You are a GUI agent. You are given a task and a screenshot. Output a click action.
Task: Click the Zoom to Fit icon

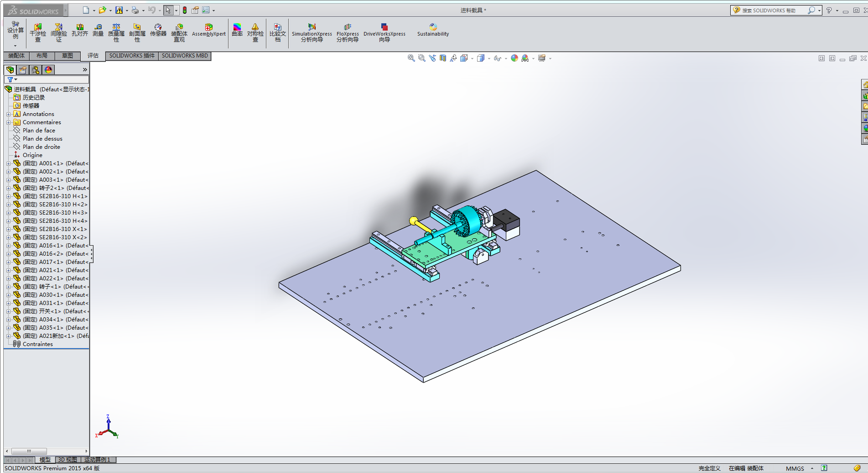(x=411, y=58)
